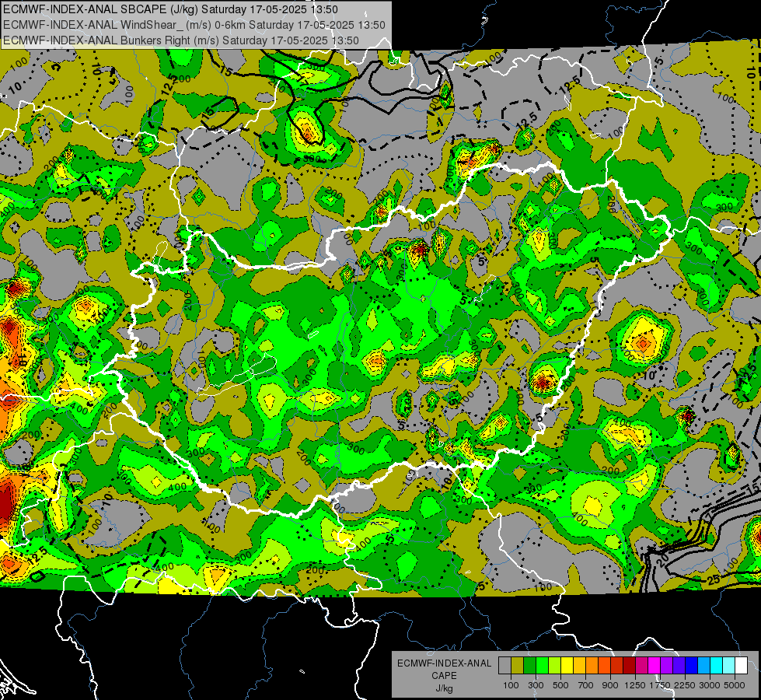Click the 3000 value under legend scale
Viewport: 761px width, 700px height.
tap(710, 685)
